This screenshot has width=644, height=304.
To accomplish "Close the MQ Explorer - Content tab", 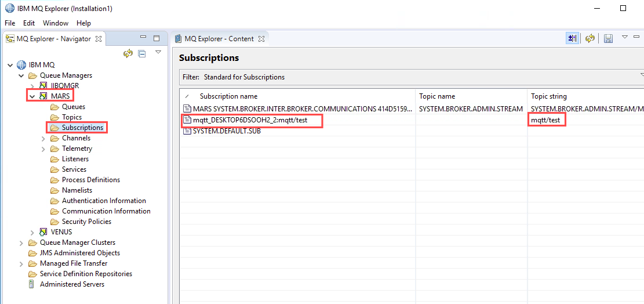I will (261, 39).
